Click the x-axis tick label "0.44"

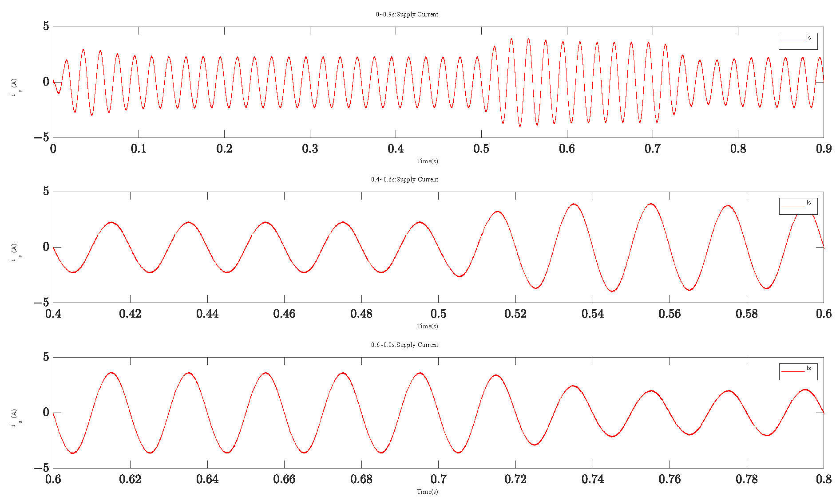point(207,314)
